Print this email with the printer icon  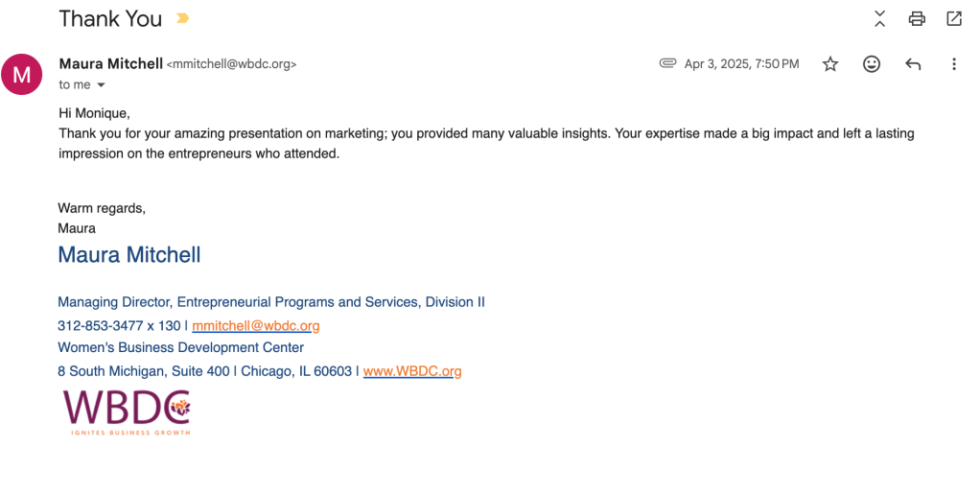917,18
